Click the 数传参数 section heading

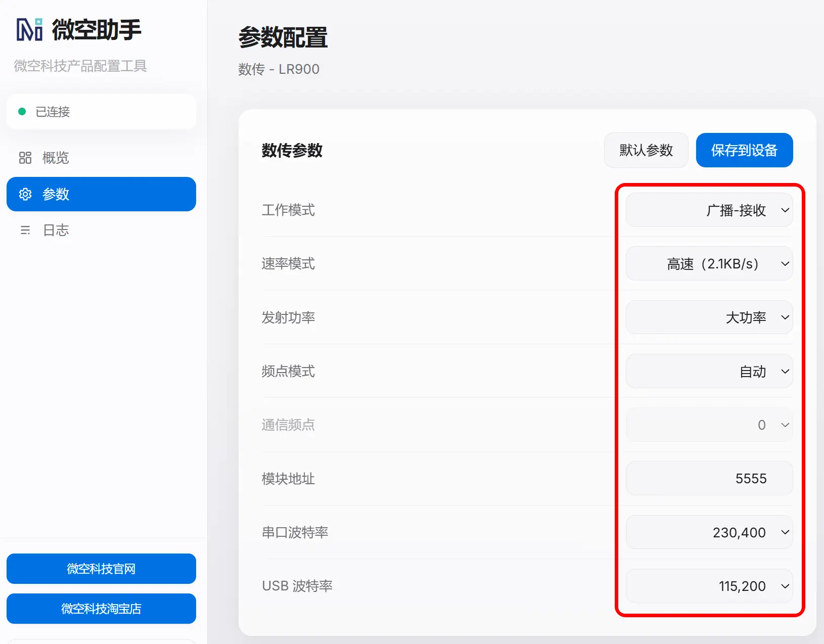pyautogui.click(x=292, y=150)
